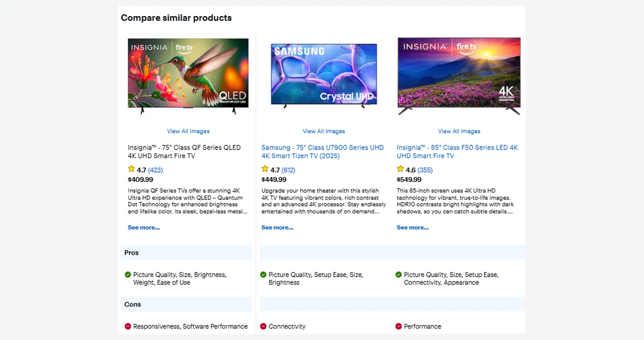Click the Samsung Crystal UHD TV image
The height and width of the screenshot is (340, 644).
click(324, 75)
